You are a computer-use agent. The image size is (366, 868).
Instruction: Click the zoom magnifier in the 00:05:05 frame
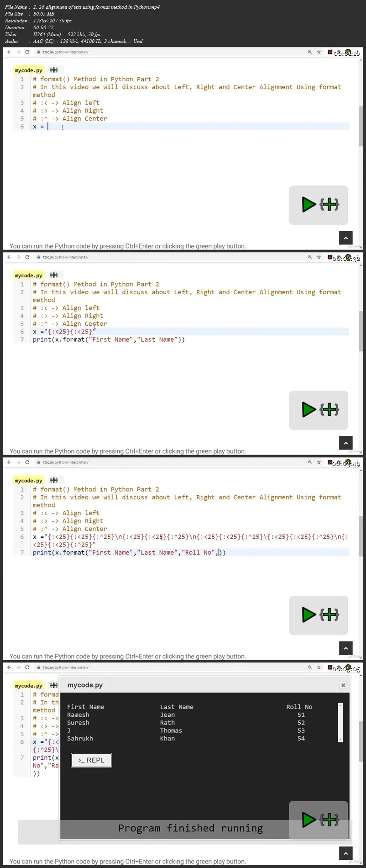310,667
